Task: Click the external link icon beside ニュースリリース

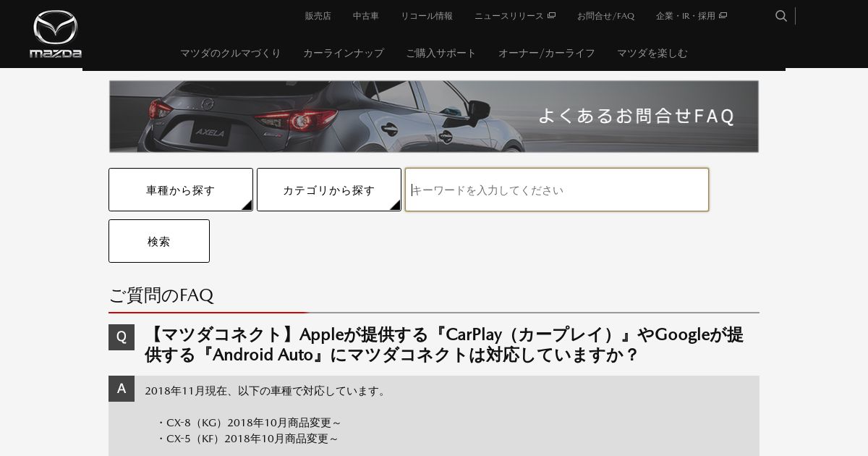Action: (x=551, y=16)
